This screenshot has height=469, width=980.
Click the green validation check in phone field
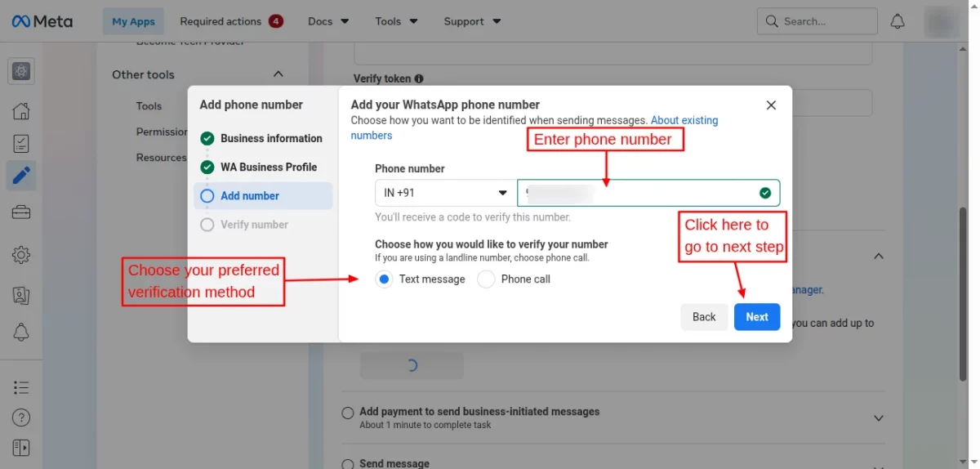click(765, 193)
